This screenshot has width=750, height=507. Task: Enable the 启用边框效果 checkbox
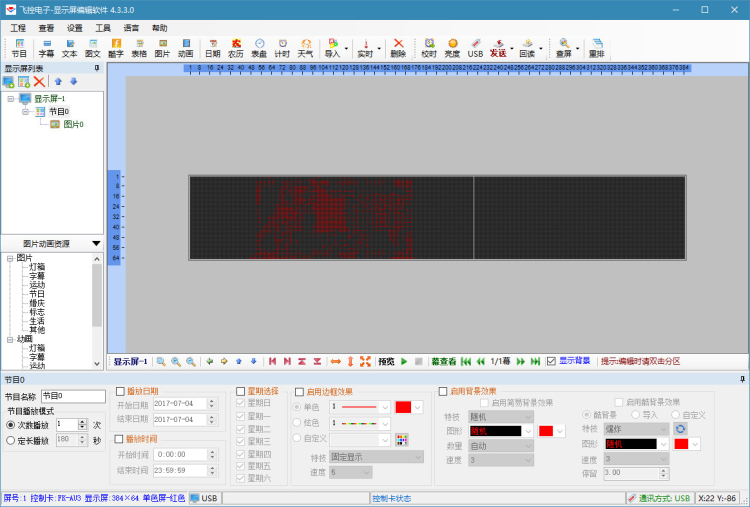pos(300,391)
